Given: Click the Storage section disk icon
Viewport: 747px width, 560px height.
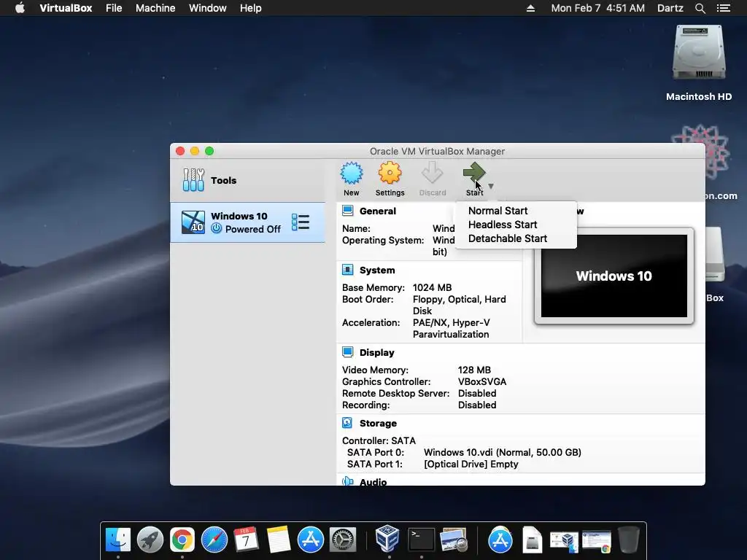Looking at the screenshot, I should 347,423.
